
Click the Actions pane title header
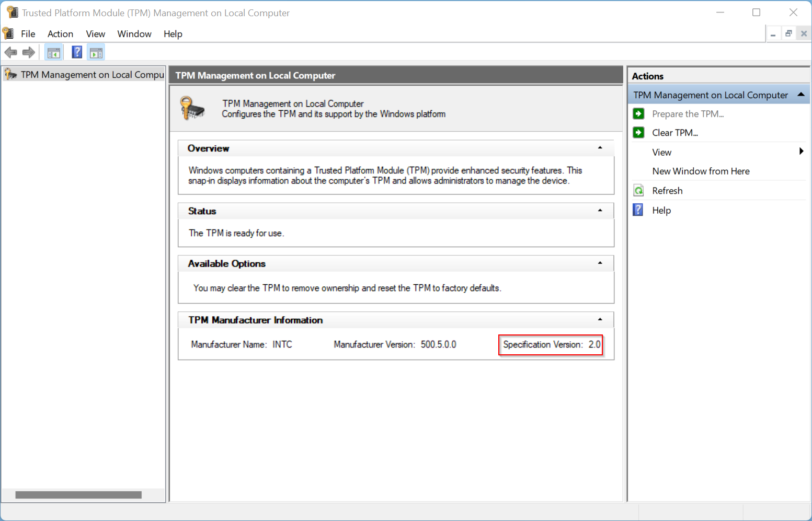click(x=718, y=76)
